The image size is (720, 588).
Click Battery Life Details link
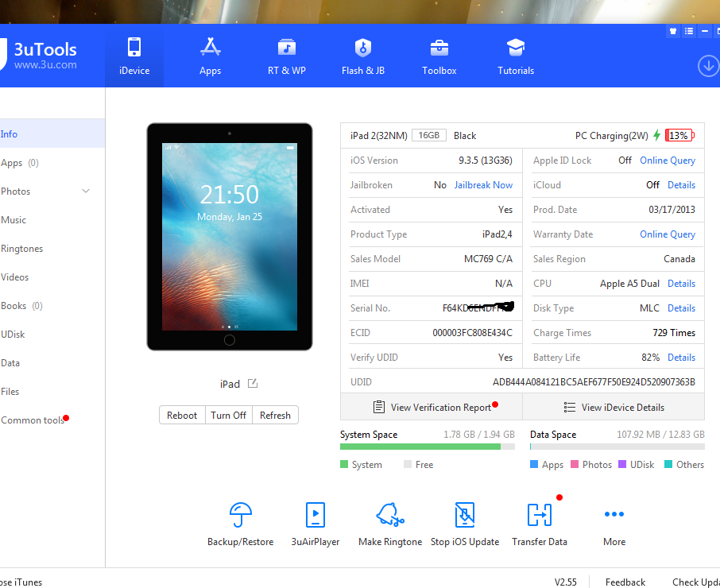[681, 357]
